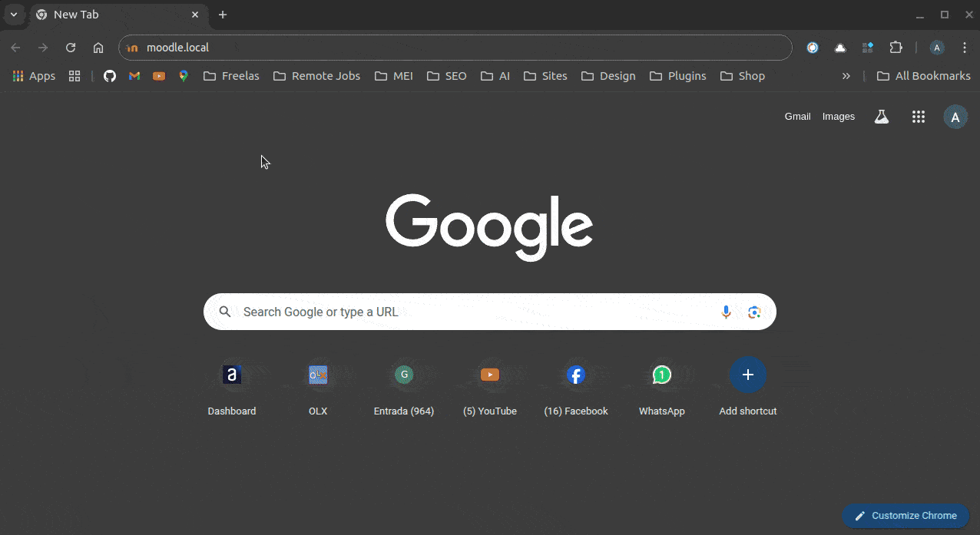Viewport: 980px width, 535px height.
Task: Click the Reload page icon
Action: pyautogui.click(x=71, y=48)
